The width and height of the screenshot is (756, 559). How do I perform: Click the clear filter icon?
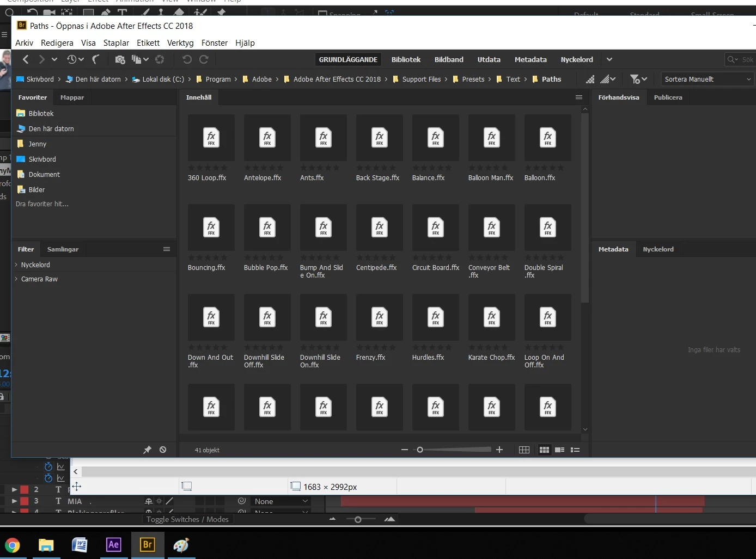163,450
